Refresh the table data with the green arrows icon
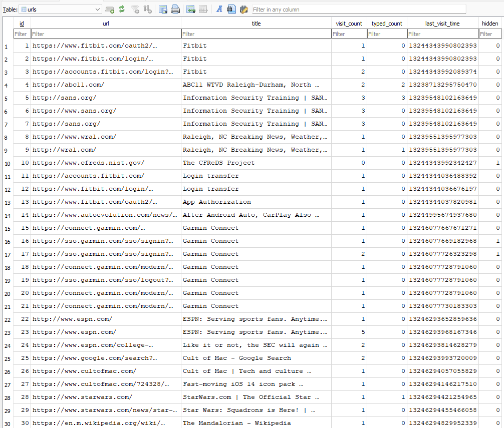This screenshot has height=428, width=504. [x=122, y=10]
